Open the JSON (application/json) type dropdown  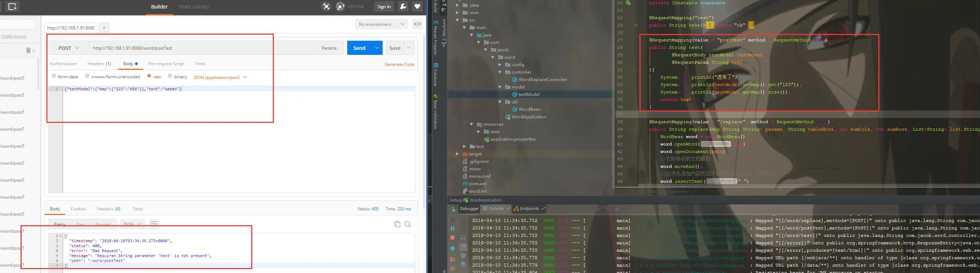(x=220, y=77)
